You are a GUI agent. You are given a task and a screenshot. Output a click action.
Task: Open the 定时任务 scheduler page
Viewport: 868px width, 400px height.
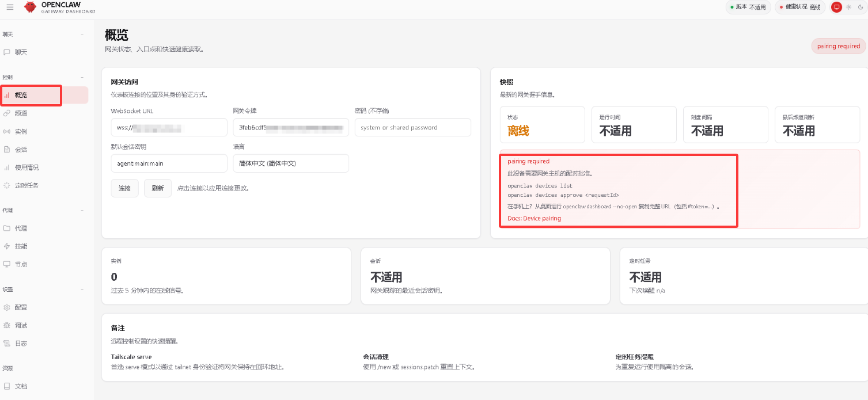click(26, 185)
